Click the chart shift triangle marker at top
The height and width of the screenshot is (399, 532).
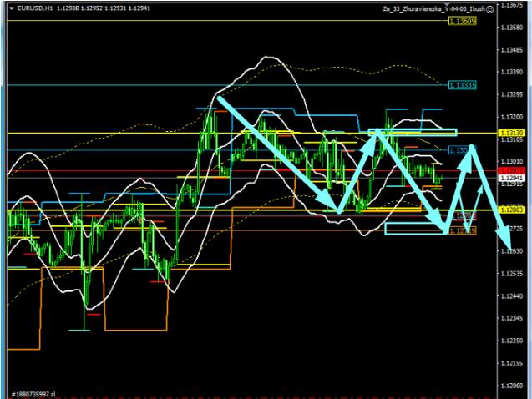[x=447, y=3]
